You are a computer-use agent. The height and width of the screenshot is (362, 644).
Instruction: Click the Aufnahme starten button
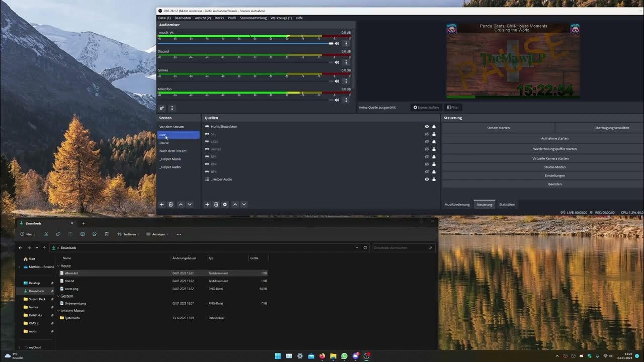coord(555,138)
